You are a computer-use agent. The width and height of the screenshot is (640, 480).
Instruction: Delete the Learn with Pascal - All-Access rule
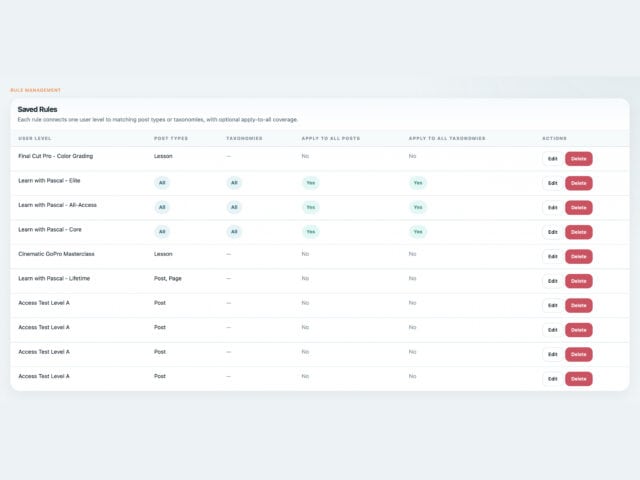click(578, 208)
